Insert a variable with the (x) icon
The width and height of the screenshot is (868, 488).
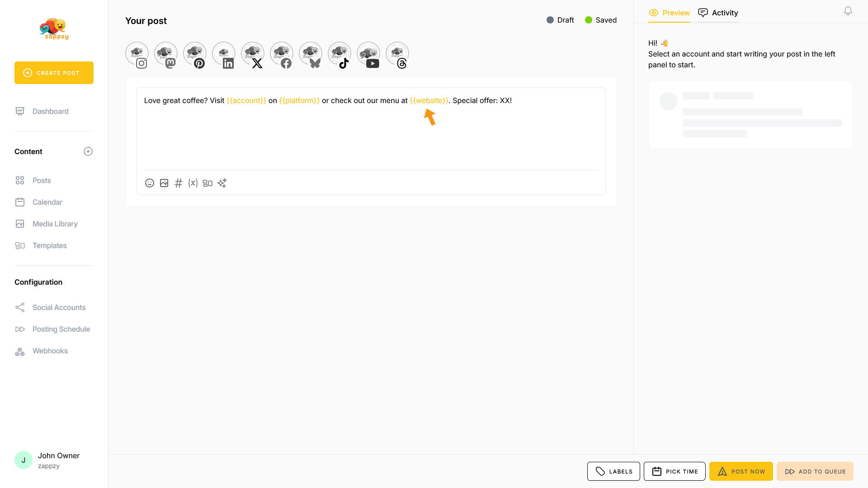(193, 183)
